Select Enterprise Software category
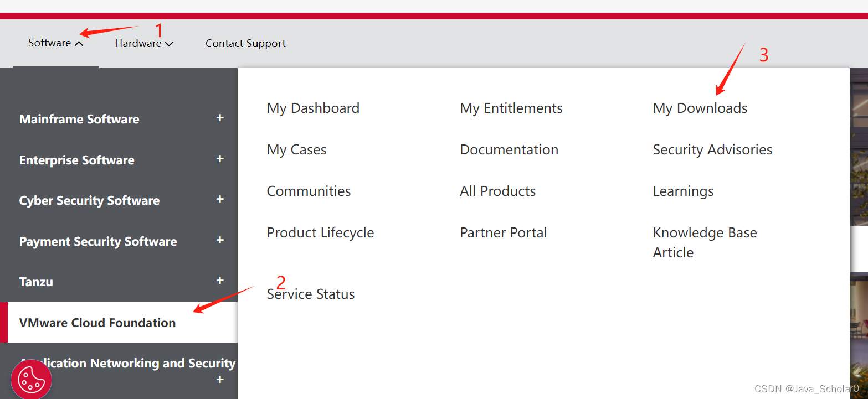 pyautogui.click(x=77, y=160)
